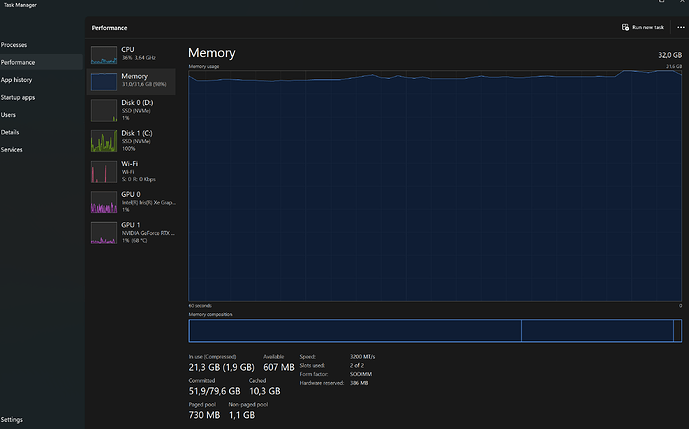The height and width of the screenshot is (429, 689).
Task: View GPU 1 NVIDIA GeForce RTX graph
Action: [x=104, y=233]
